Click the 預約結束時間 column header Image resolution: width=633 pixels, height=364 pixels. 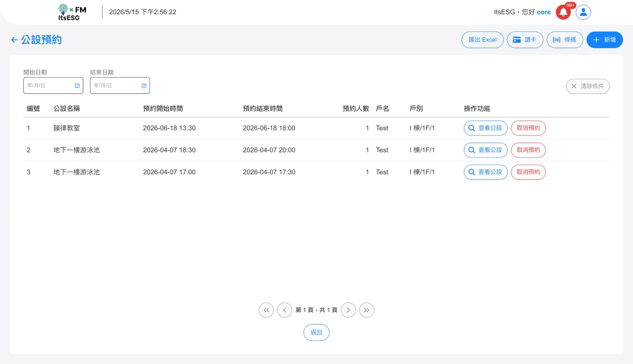(x=263, y=108)
